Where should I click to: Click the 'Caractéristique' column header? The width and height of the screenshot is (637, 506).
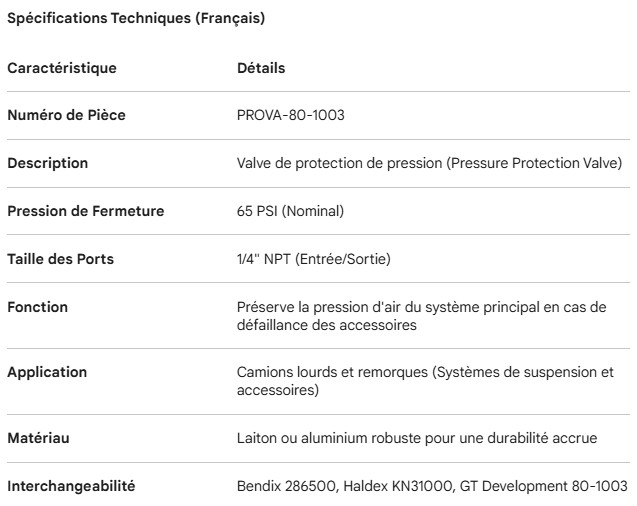point(62,69)
